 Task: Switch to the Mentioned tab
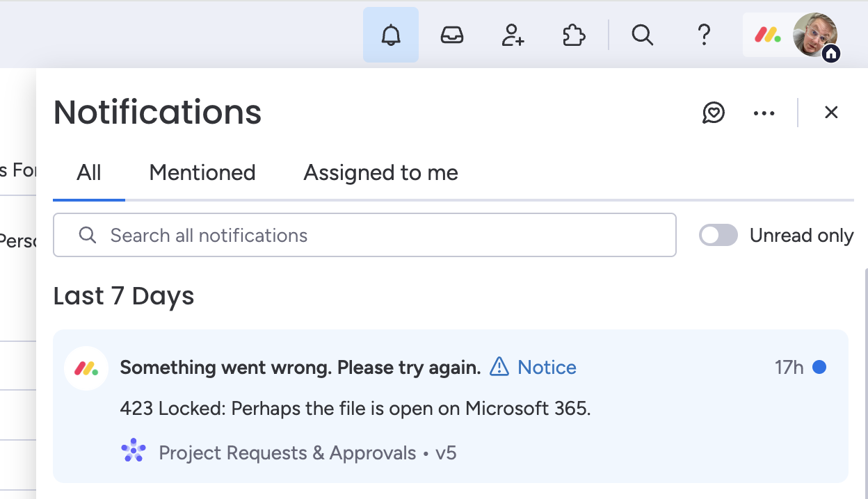[202, 172]
